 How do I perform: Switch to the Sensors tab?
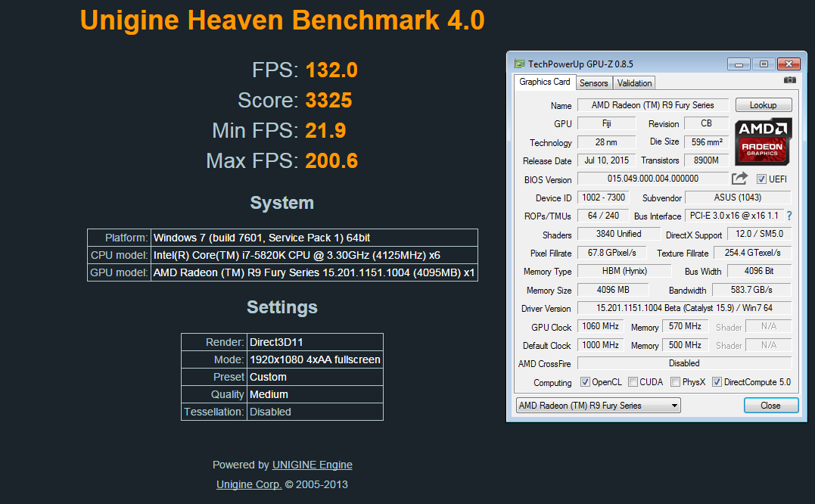[x=593, y=83]
